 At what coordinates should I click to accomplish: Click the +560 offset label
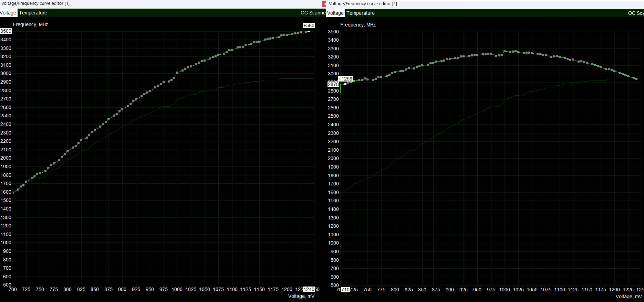[309, 25]
